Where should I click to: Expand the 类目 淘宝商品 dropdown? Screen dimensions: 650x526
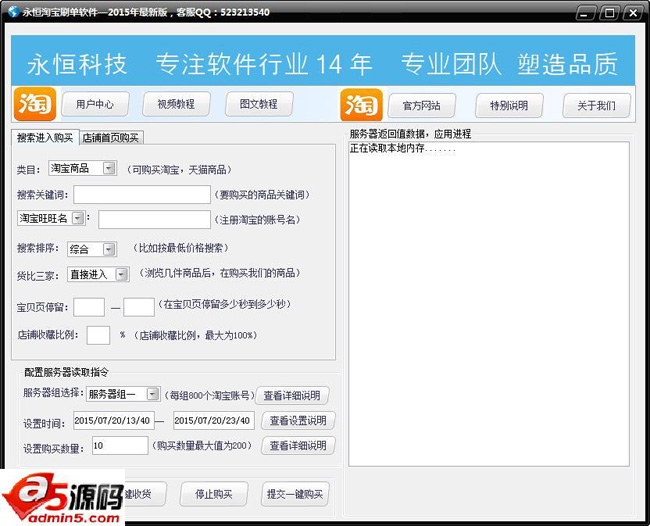pyautogui.click(x=109, y=168)
